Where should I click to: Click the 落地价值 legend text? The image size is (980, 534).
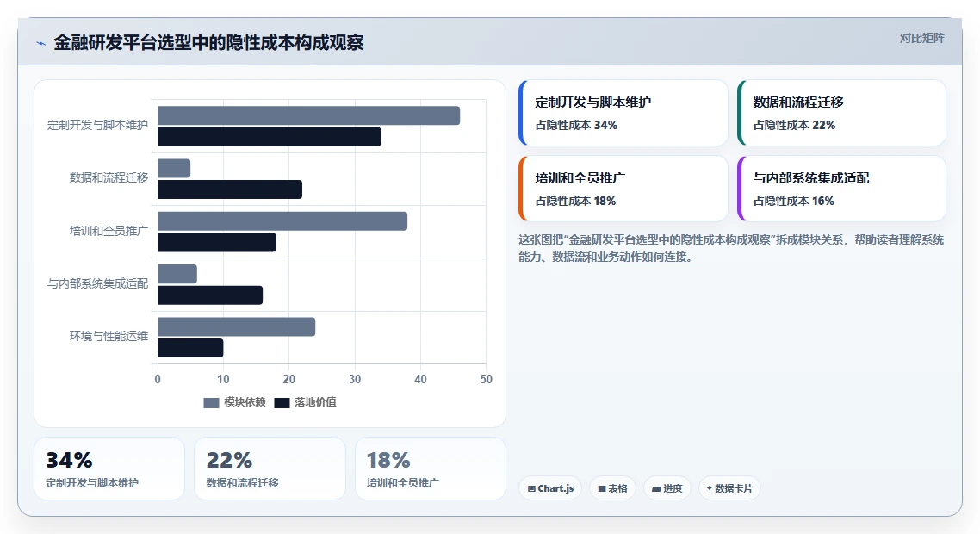point(316,402)
